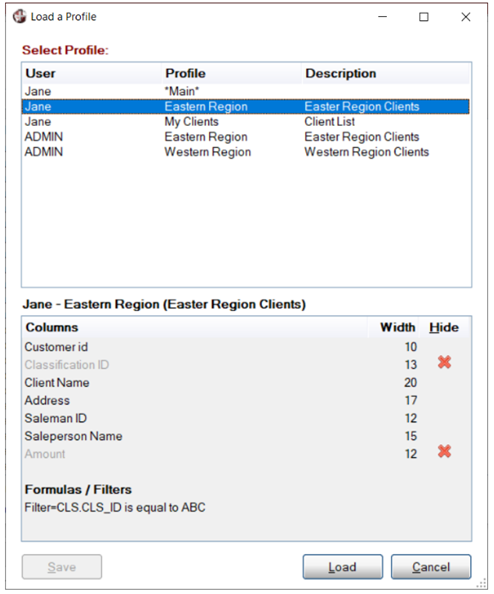Select Jane's *Main* profile row
Viewport: 494px width, 594px height.
[x=245, y=91]
